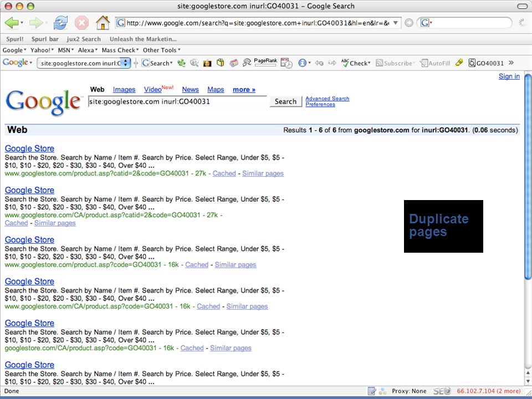Screen dimensions: 532x399
Task: Open the Spurl bar bookmark
Action: point(45,39)
